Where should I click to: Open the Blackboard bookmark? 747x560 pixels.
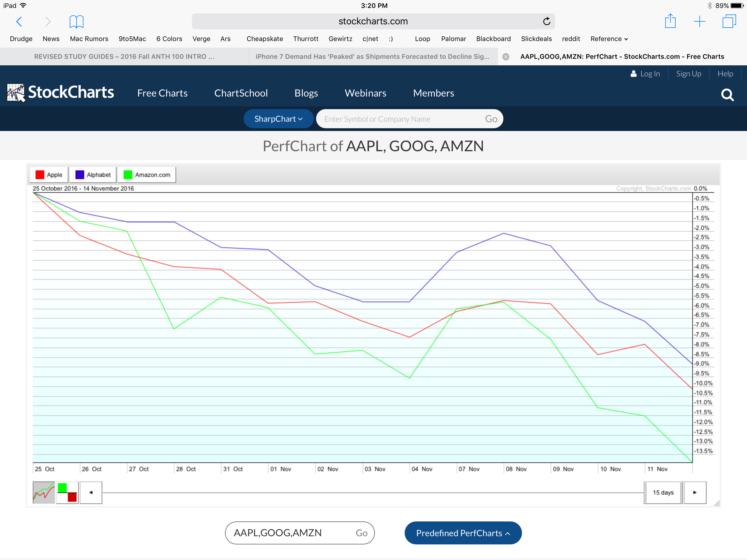(x=493, y=39)
